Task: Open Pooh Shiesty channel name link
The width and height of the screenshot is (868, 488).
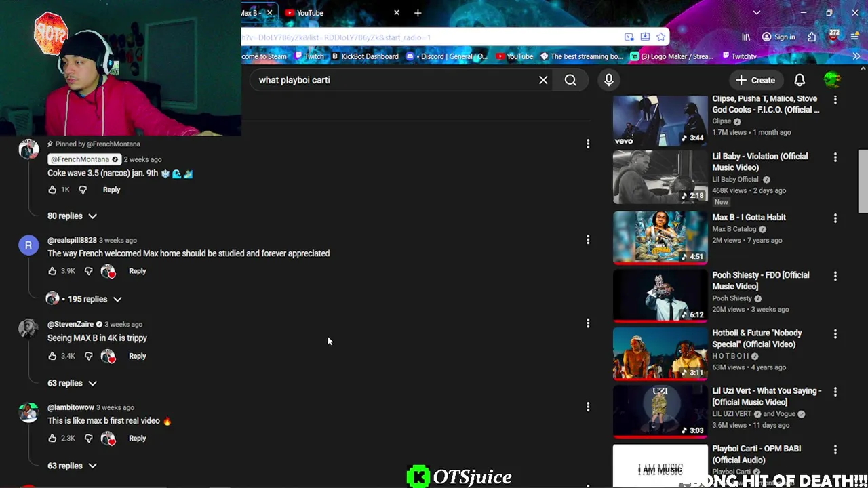Action: (x=732, y=298)
